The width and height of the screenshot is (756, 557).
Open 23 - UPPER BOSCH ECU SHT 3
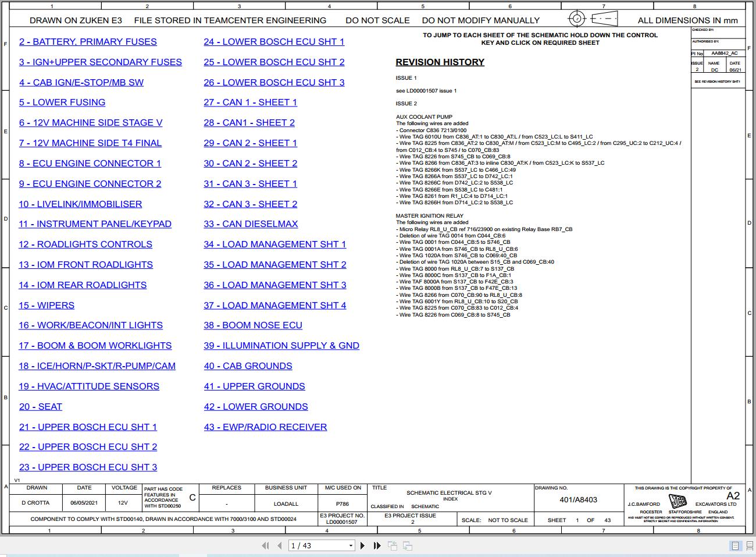point(88,467)
